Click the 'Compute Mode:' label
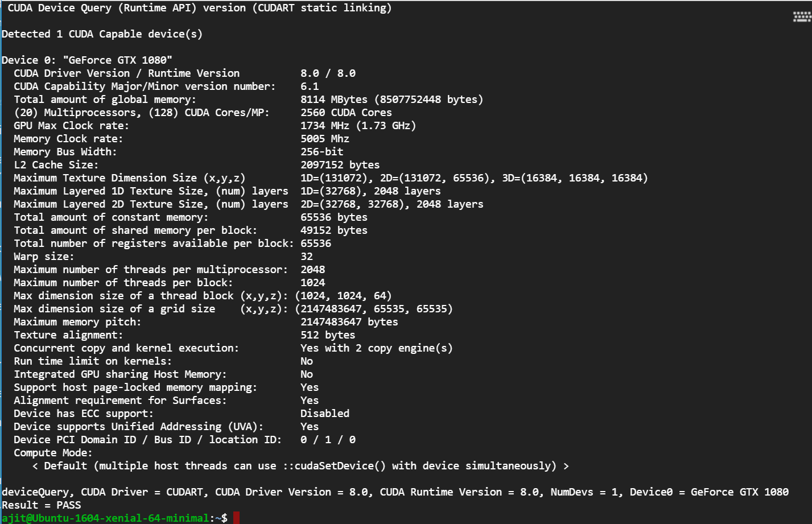Screen dimensions: 812x524 coord(53,452)
